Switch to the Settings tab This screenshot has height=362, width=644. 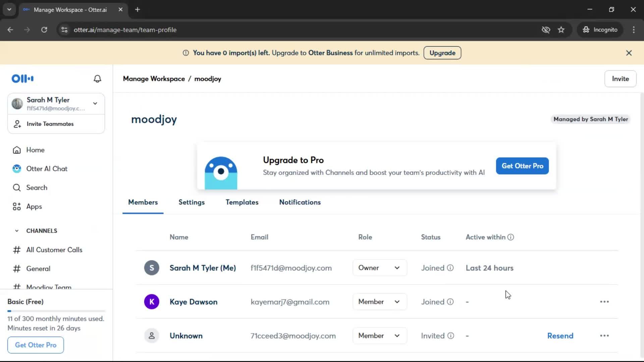click(192, 202)
